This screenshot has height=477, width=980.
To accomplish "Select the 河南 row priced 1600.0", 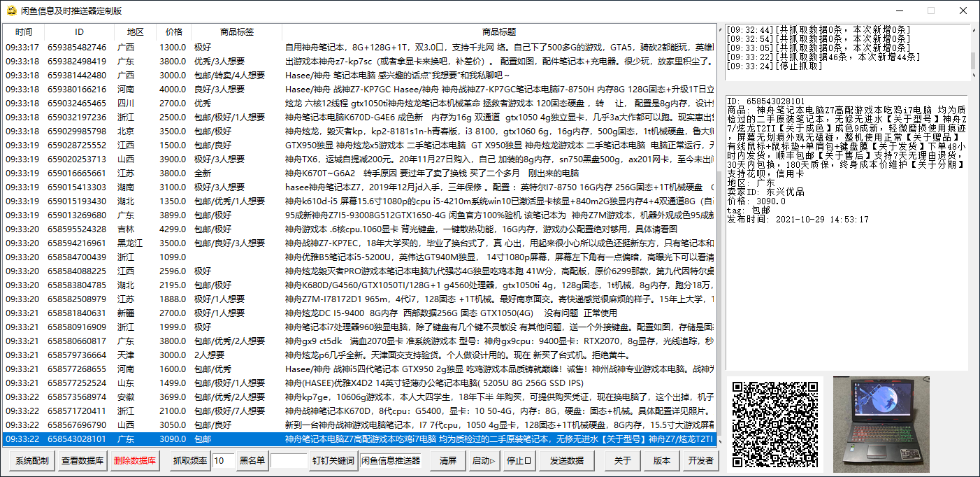I will click(x=359, y=369).
